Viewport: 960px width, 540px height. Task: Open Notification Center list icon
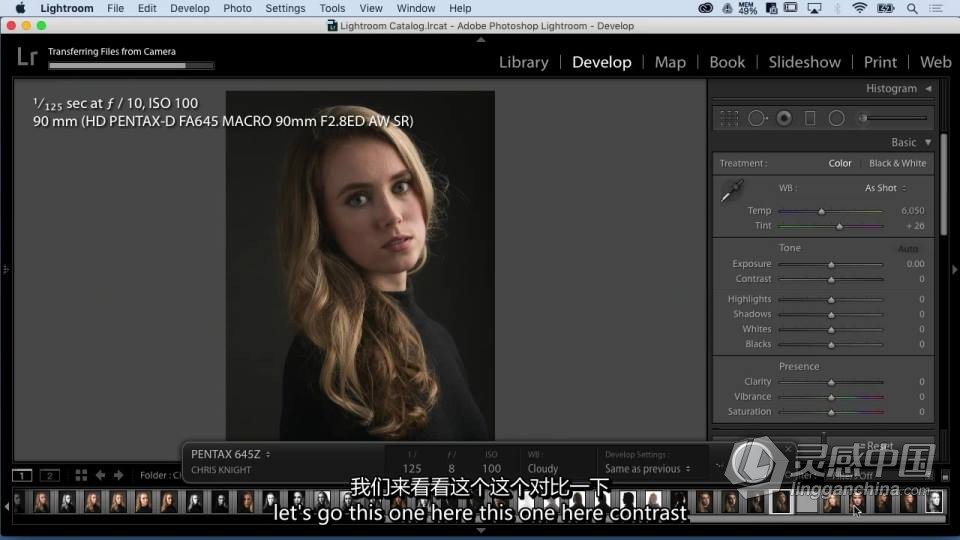click(x=936, y=9)
